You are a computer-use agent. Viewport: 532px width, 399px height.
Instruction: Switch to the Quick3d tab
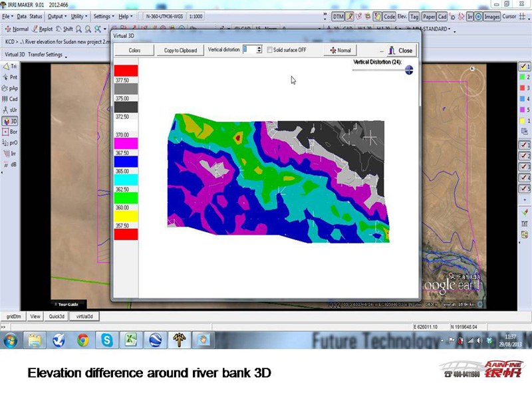pyautogui.click(x=56, y=317)
